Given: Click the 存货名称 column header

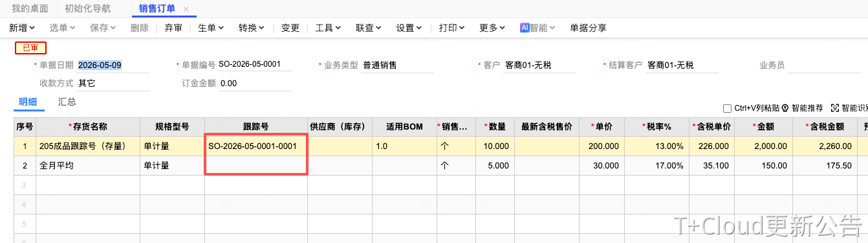Looking at the screenshot, I should click(88, 127).
